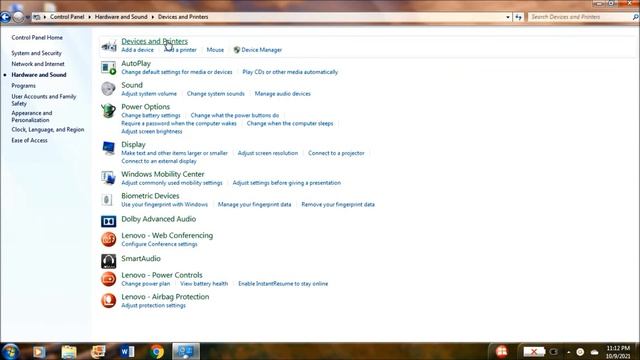Click Play CDs or other media automatically

[290, 72]
